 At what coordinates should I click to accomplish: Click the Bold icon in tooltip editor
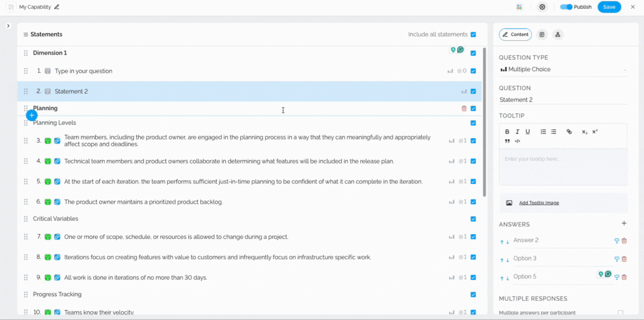(x=507, y=132)
